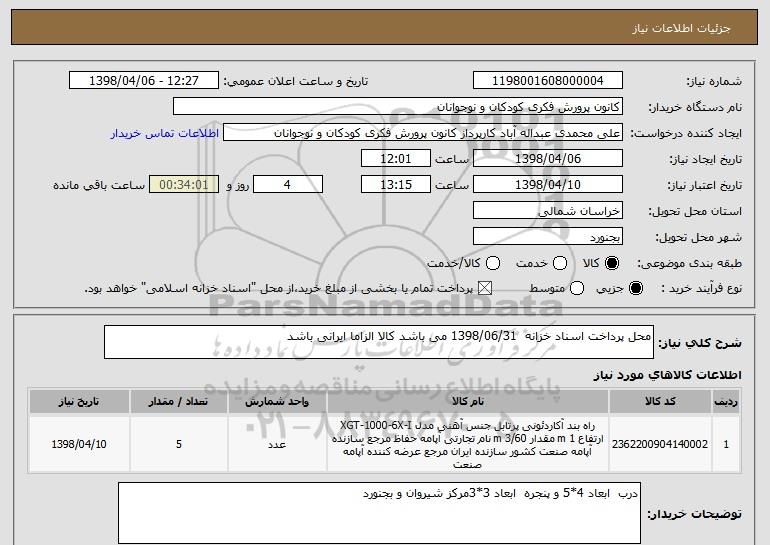Click need date cell 1398/04/10 in table
This screenshot has width=770, height=545.
(x=79, y=444)
